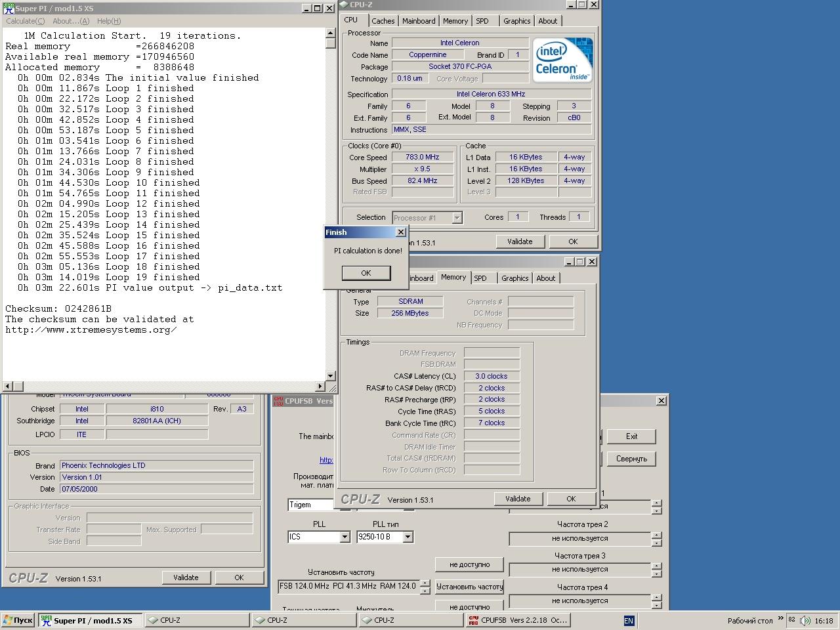The height and width of the screenshot is (630, 840).
Task: Select CPU tab in top CPU-Z window
Action: click(x=351, y=20)
